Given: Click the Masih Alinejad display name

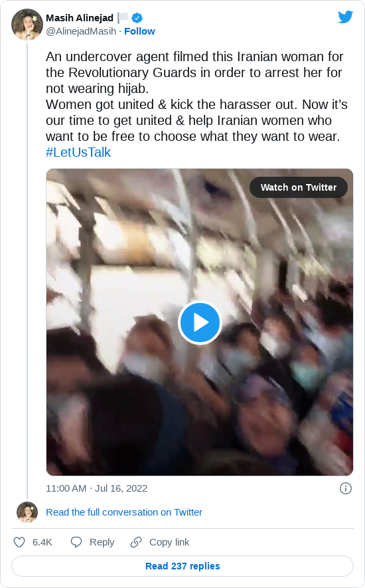Looking at the screenshot, I should coord(80,18).
